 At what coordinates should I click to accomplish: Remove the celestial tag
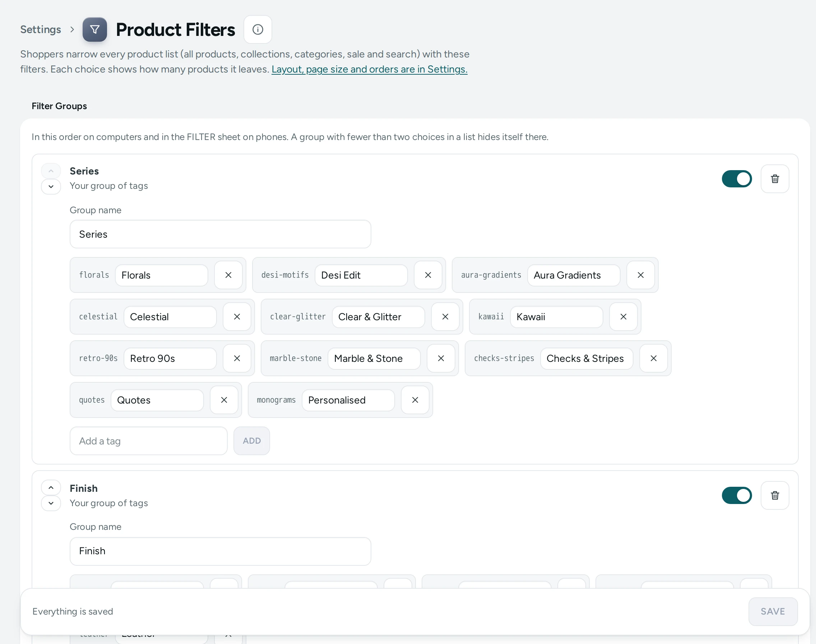tap(237, 317)
